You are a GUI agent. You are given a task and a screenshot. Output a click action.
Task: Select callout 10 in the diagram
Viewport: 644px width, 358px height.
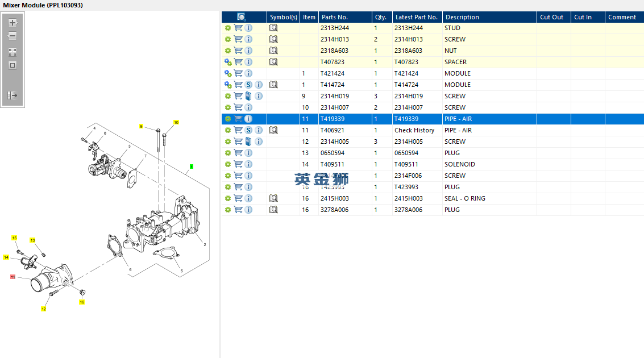pos(176,122)
